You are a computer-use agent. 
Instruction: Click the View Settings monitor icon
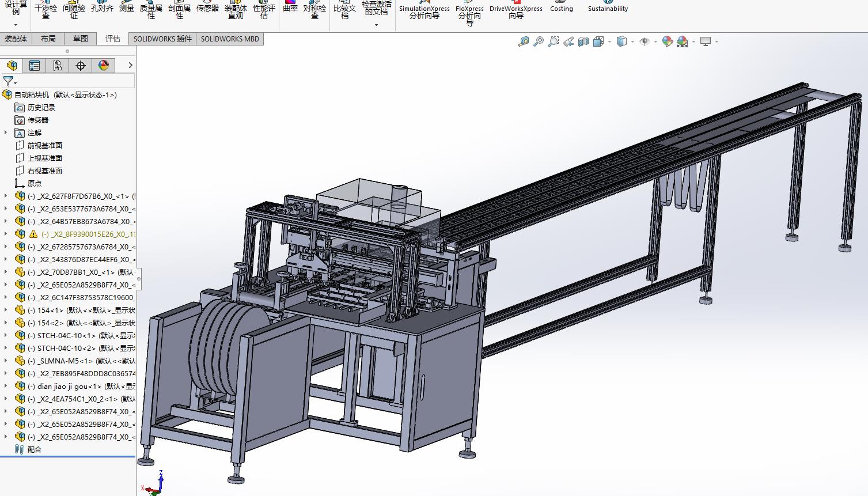(706, 41)
